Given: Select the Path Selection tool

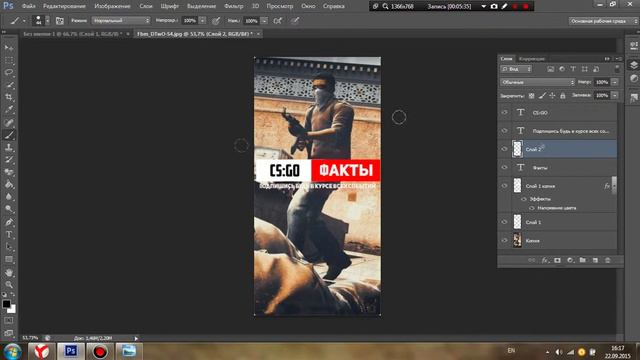Looking at the screenshot, I should click(x=9, y=247).
